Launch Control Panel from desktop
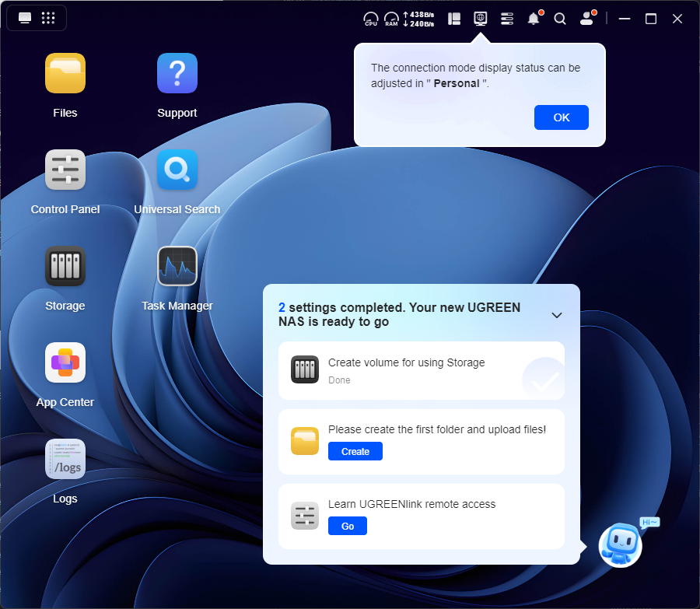Image resolution: width=700 pixels, height=609 pixels. click(x=65, y=170)
